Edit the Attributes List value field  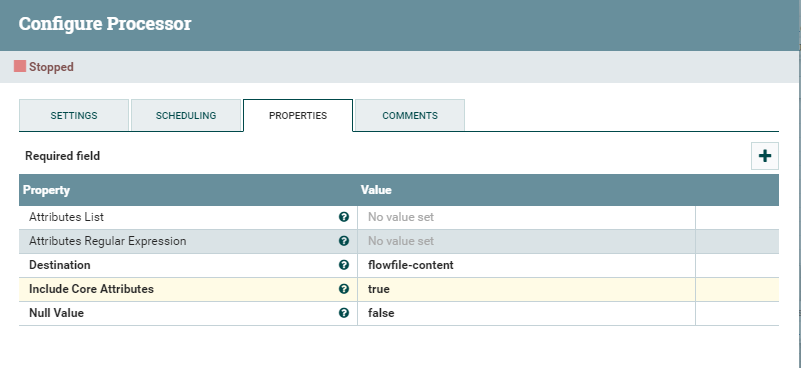[x=526, y=217]
